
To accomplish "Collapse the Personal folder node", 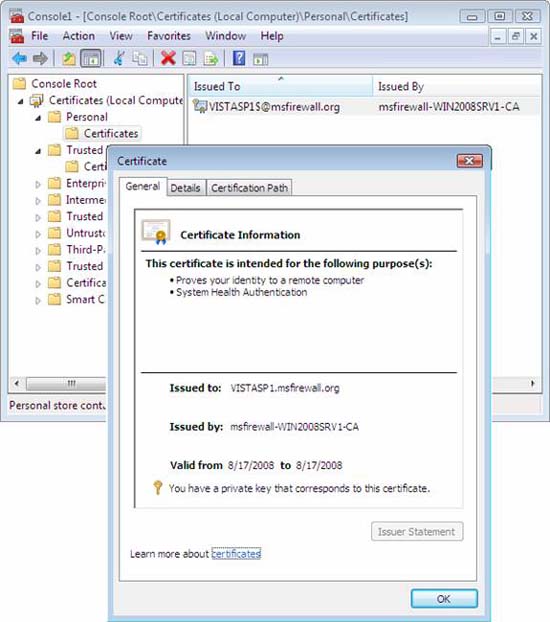I will pos(38,118).
